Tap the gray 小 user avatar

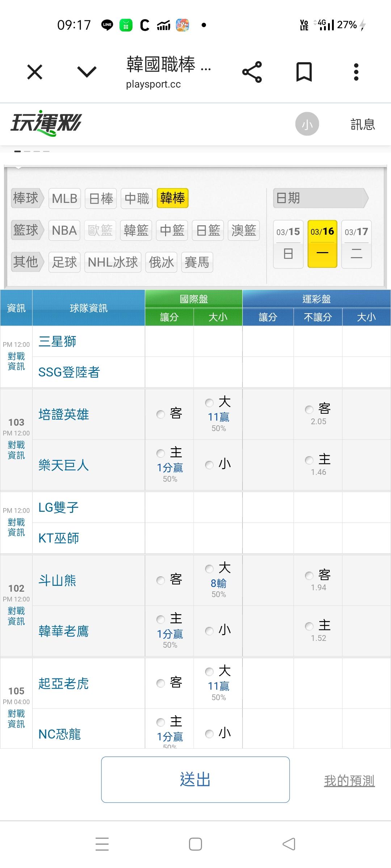(307, 124)
